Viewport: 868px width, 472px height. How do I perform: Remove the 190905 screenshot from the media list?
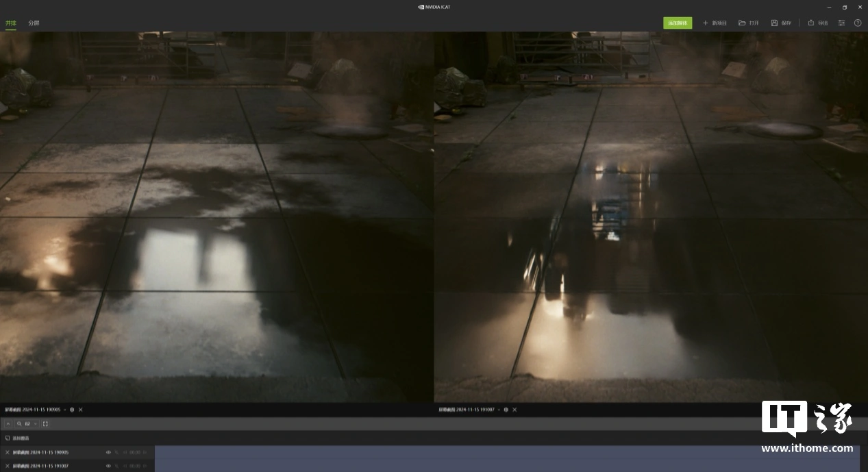coord(8,452)
